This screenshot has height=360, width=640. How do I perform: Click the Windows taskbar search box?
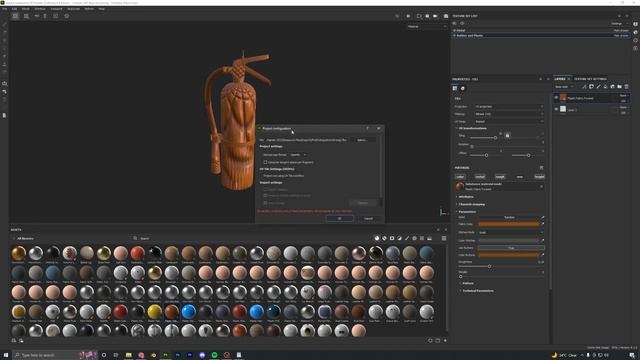[55, 355]
